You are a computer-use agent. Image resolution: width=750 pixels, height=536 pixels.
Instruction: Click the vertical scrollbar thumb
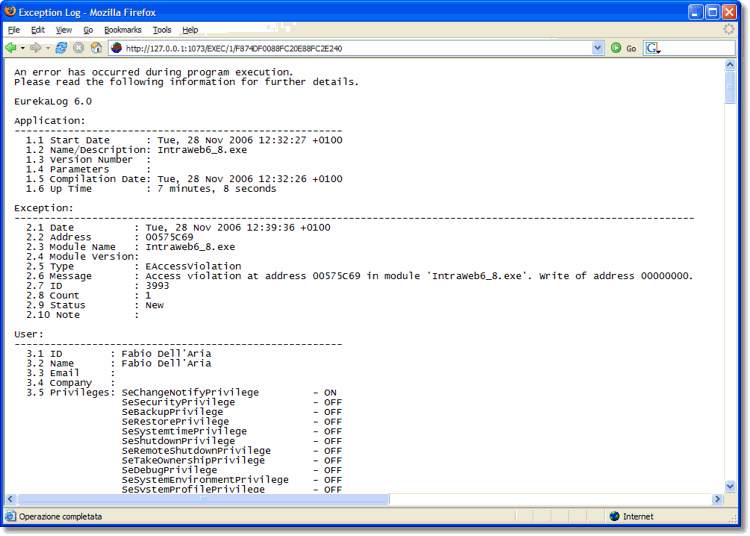pos(730,87)
